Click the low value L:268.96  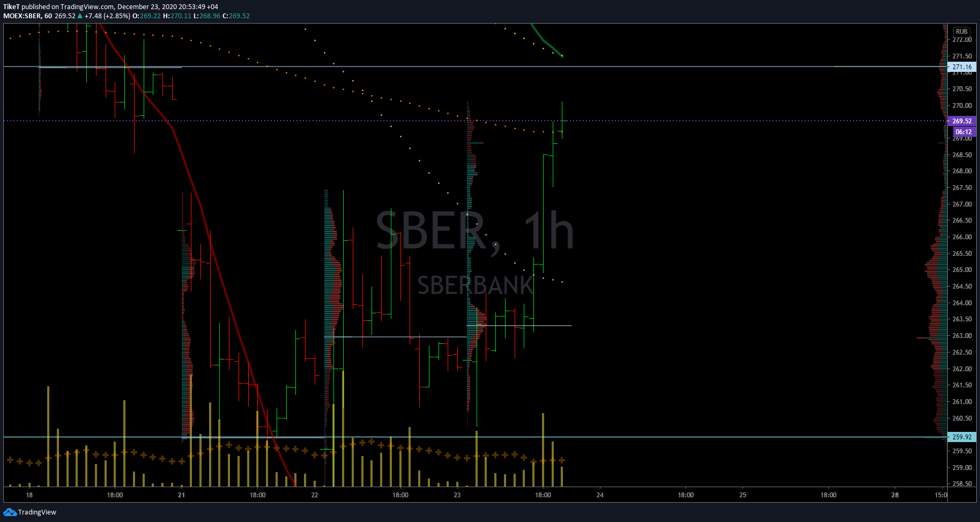tap(206, 16)
